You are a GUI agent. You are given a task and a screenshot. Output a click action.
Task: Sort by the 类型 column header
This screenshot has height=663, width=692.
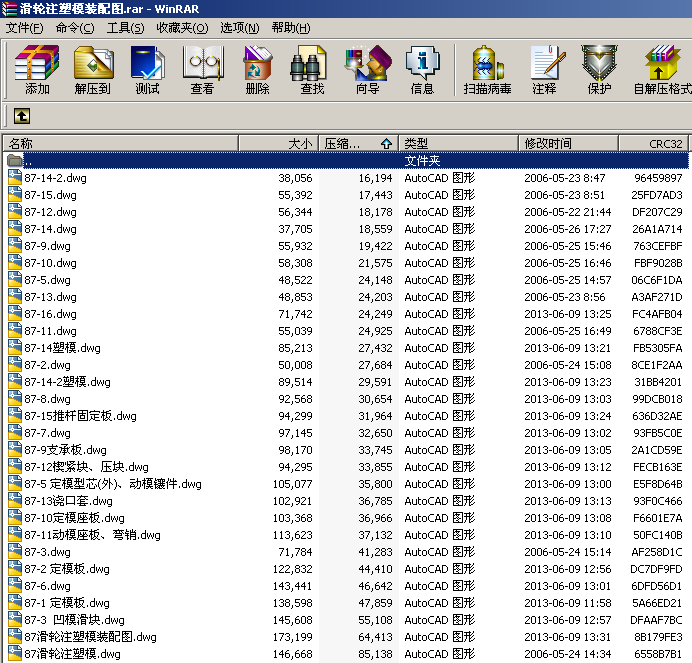458,143
